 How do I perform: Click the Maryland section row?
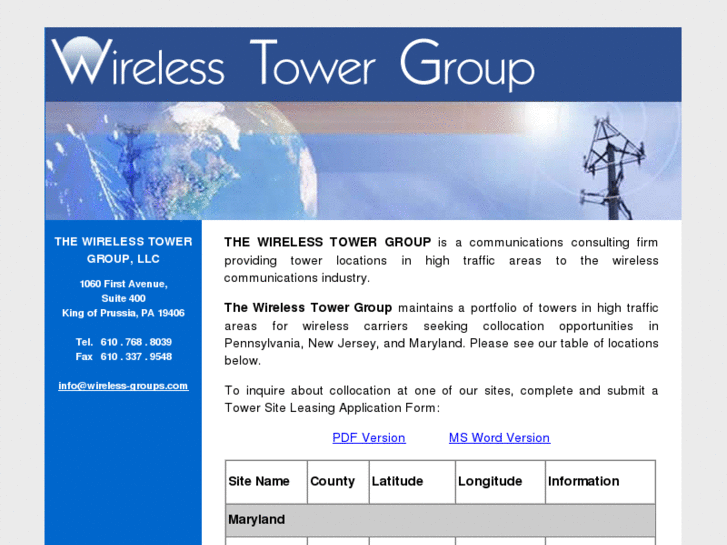[440, 520]
